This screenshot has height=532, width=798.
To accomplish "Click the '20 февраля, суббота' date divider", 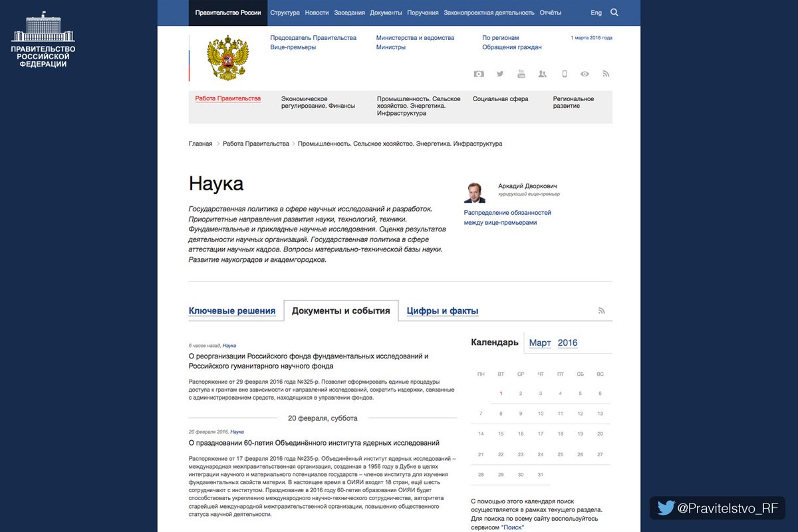I will click(323, 418).
